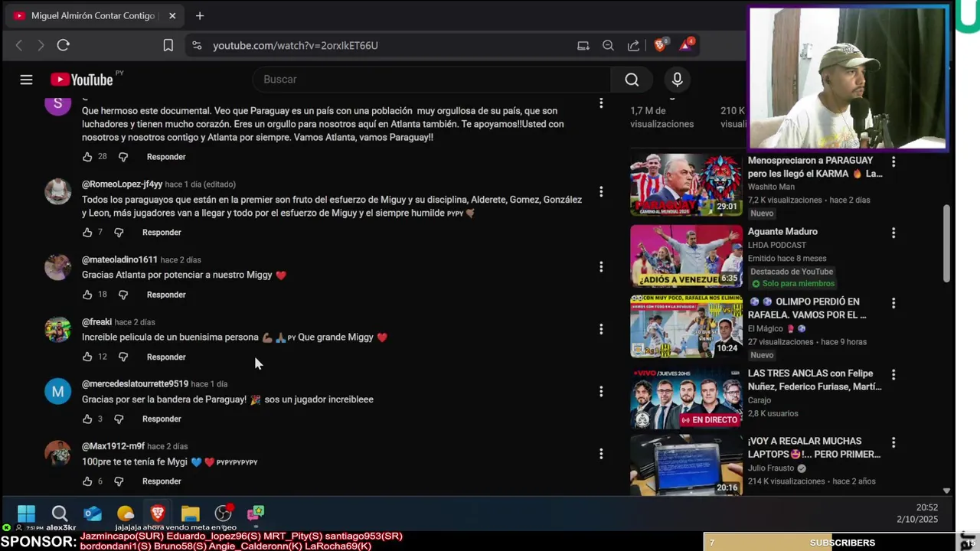980x551 pixels.
Task: Open options menu for @mateoladino1611 comment
Action: (x=601, y=266)
